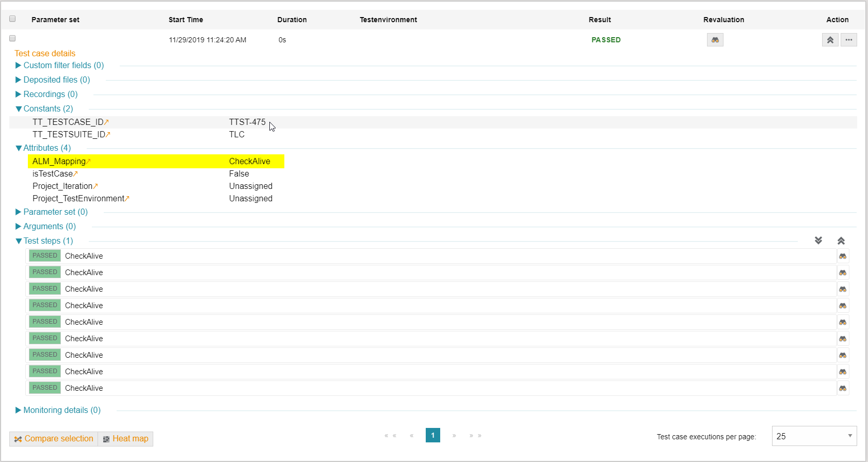
Task: Open the Heat map button
Action: (125, 439)
